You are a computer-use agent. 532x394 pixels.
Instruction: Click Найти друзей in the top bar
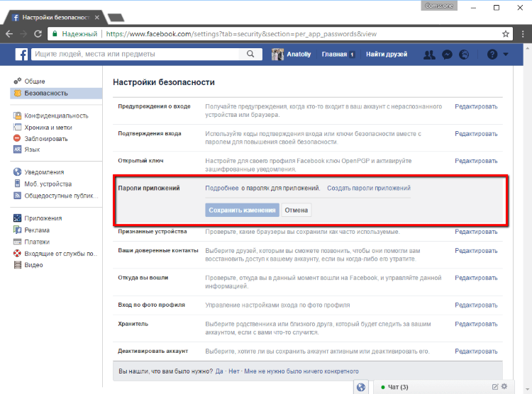coord(387,55)
